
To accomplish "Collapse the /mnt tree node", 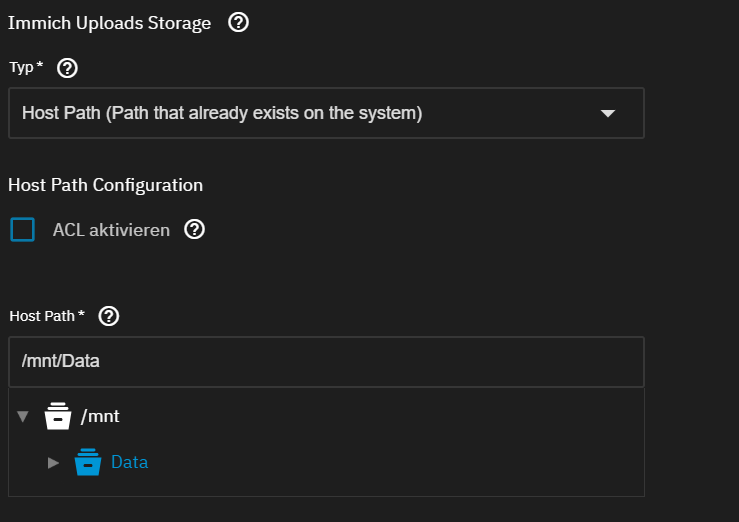I will click(x=23, y=416).
